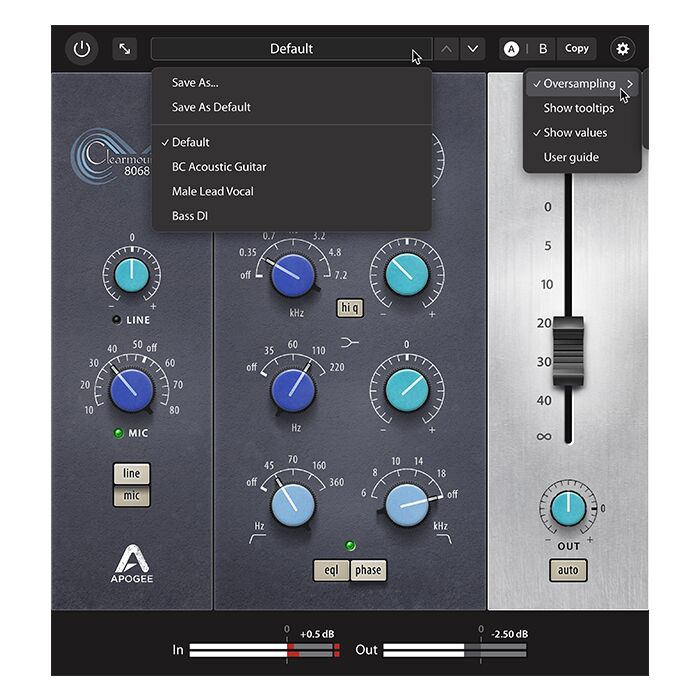Viewport: 700px width, 700px height.
Task: Click the low-pass filter kHz knob
Action: 407,506
